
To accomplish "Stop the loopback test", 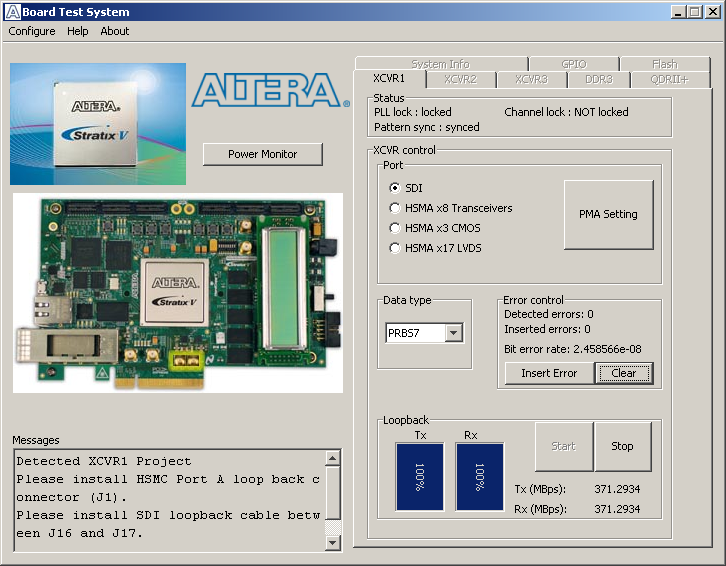I will coord(622,446).
